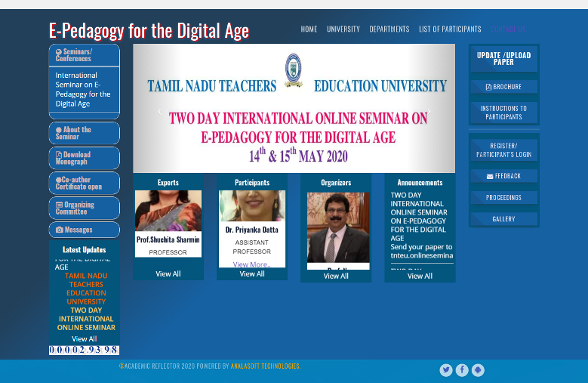The image size is (588, 383).
Task: Open the University menu item
Action: click(343, 29)
